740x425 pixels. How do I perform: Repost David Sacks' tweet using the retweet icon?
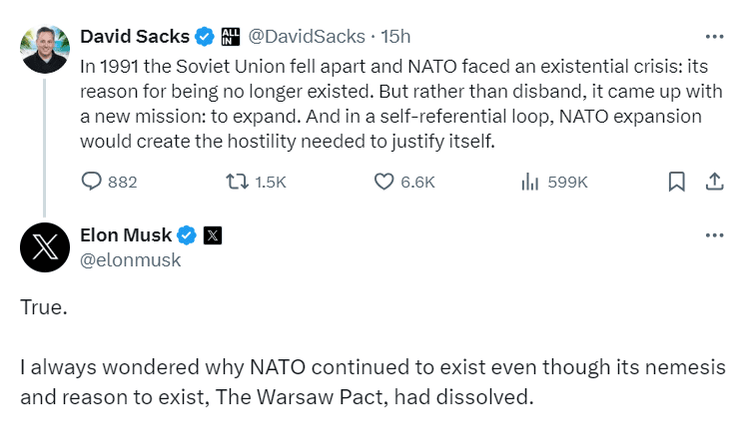237,181
